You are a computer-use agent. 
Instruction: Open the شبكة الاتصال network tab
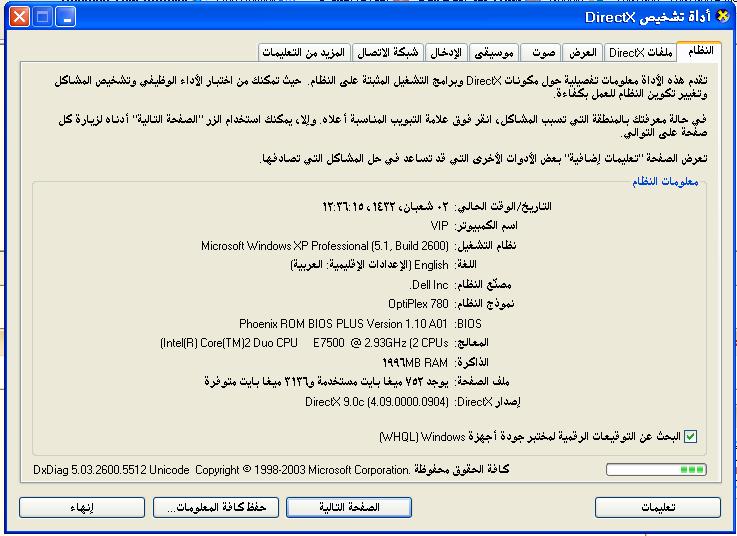pos(388,53)
